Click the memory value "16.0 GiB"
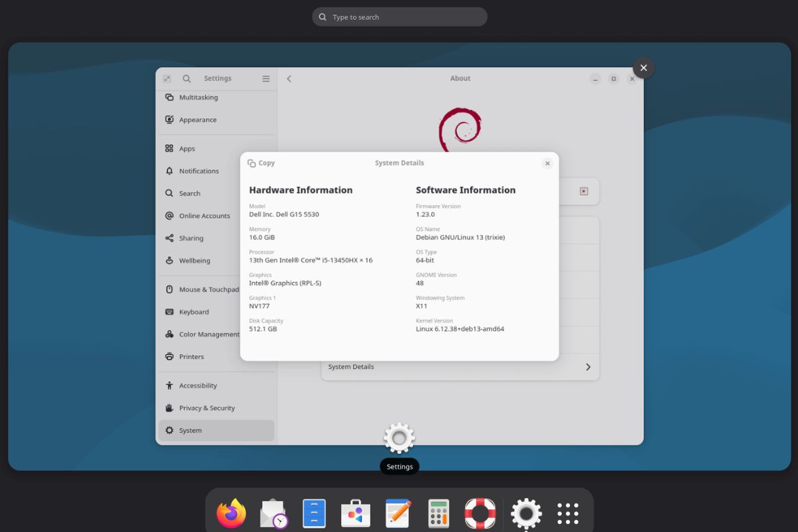798x532 pixels. coord(262,237)
